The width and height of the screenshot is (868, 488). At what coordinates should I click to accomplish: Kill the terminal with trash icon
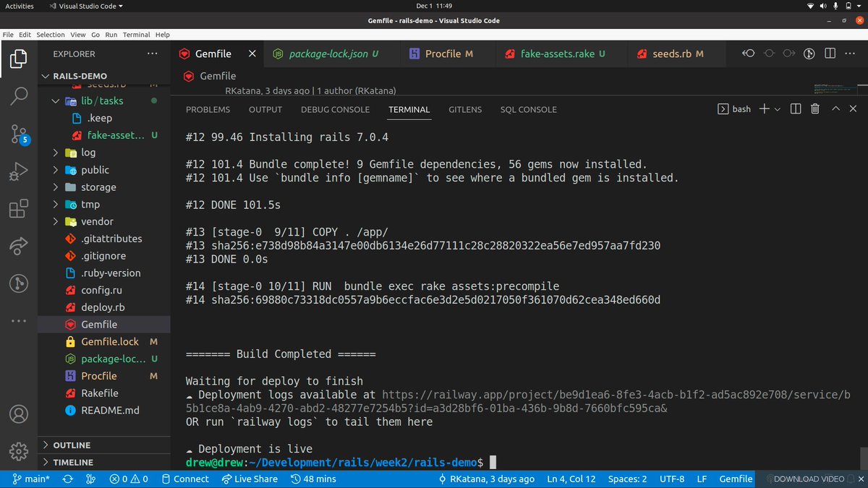tap(815, 109)
